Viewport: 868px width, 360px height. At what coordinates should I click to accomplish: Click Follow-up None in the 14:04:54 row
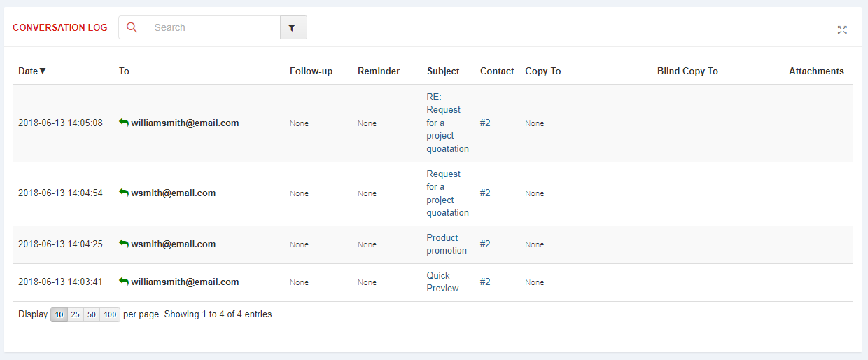[299, 193]
